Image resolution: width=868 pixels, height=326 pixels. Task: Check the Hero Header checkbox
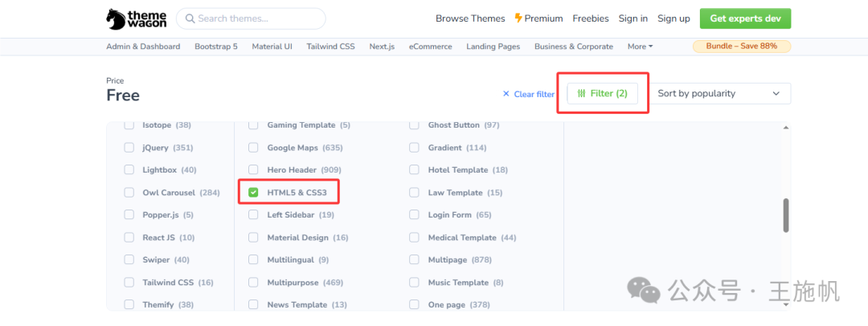pyautogui.click(x=253, y=170)
